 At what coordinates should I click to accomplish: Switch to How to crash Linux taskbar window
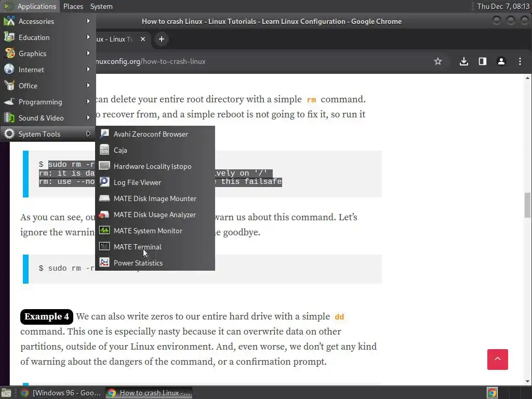[x=149, y=393]
